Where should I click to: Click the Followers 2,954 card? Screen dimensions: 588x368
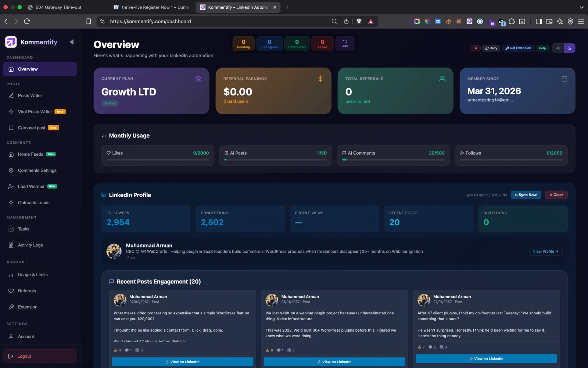[x=146, y=219]
